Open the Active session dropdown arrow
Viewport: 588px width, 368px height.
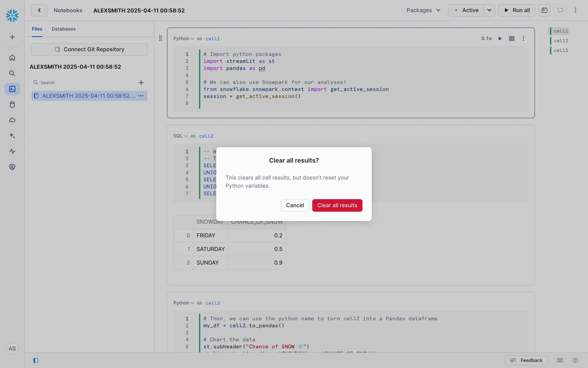tap(489, 10)
